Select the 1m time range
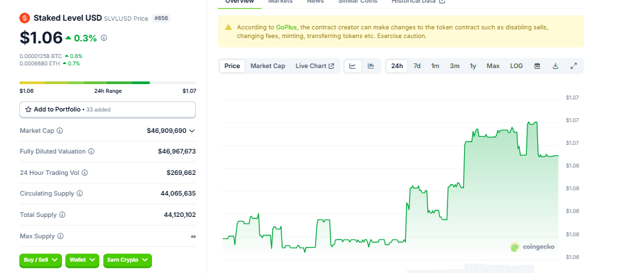644x273 pixels. 435,66
